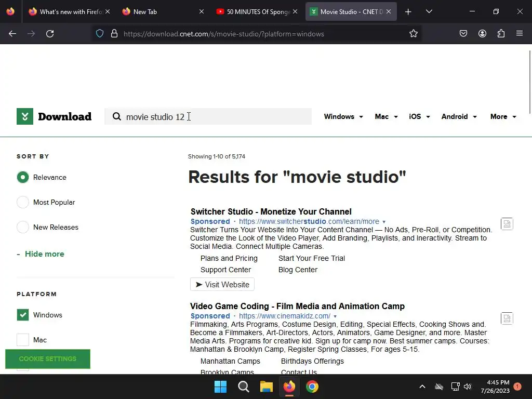Click the Visit Website button

point(222,284)
